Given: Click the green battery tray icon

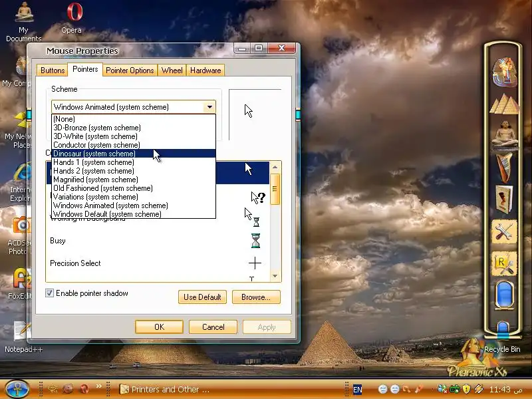Looking at the screenshot, I should point(455,389).
